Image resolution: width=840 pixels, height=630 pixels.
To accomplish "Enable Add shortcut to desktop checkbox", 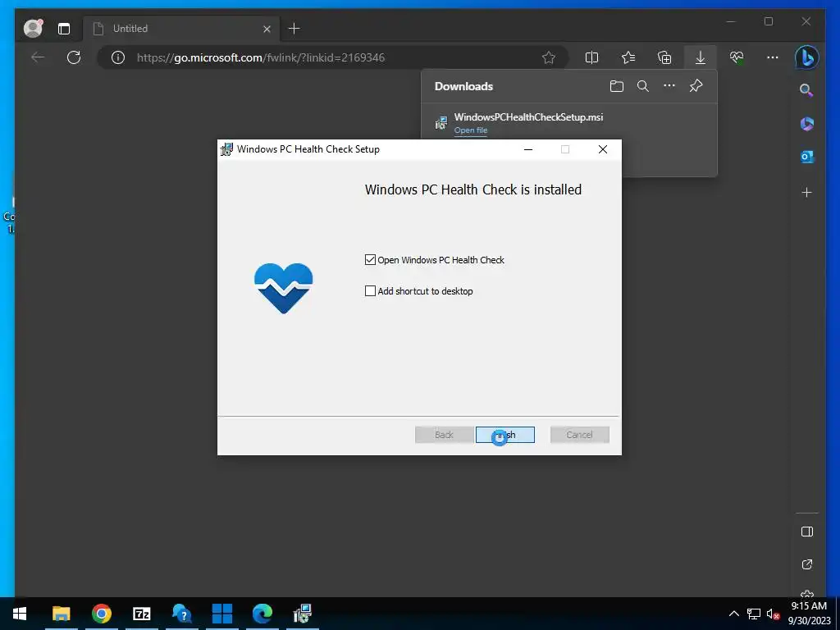I will point(370,291).
